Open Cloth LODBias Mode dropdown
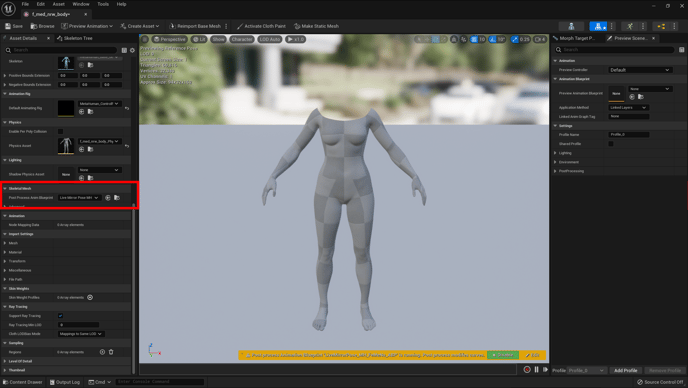Viewport: 688px width, 388px height. coord(81,334)
